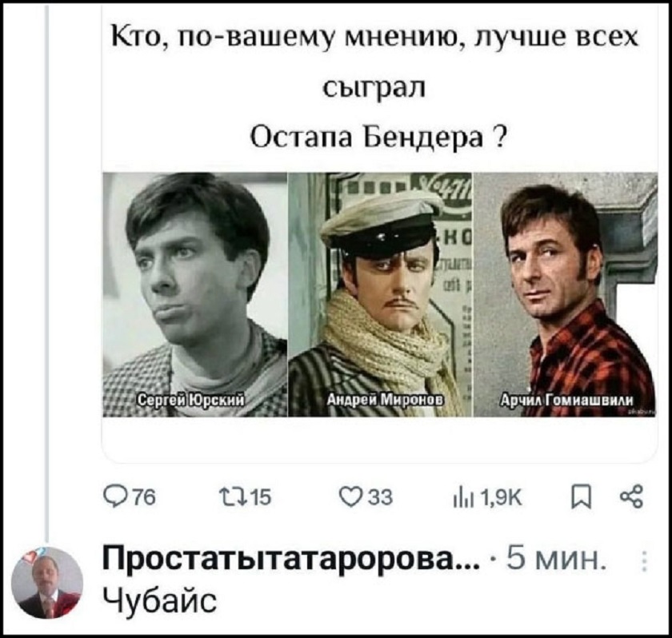Image resolution: width=672 pixels, height=638 pixels.
Task: Select the Сергей Юрский black-and-white photo
Action: coord(195,294)
